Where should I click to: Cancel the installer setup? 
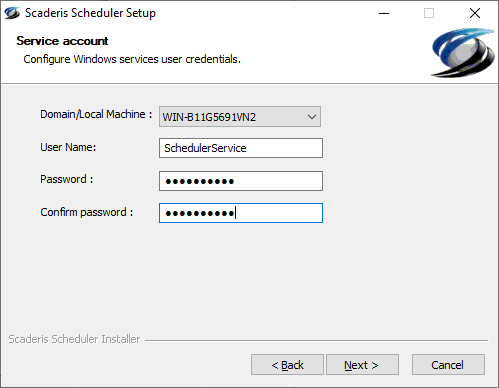448,365
